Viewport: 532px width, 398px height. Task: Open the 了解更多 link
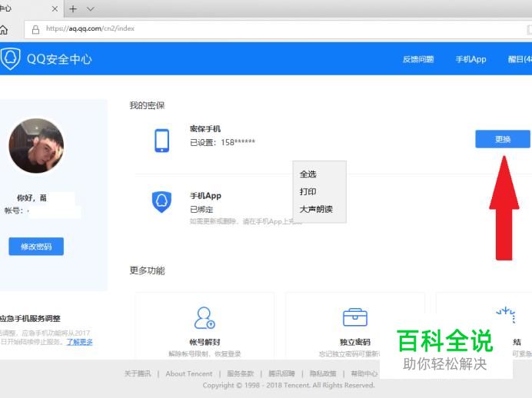[x=79, y=342]
